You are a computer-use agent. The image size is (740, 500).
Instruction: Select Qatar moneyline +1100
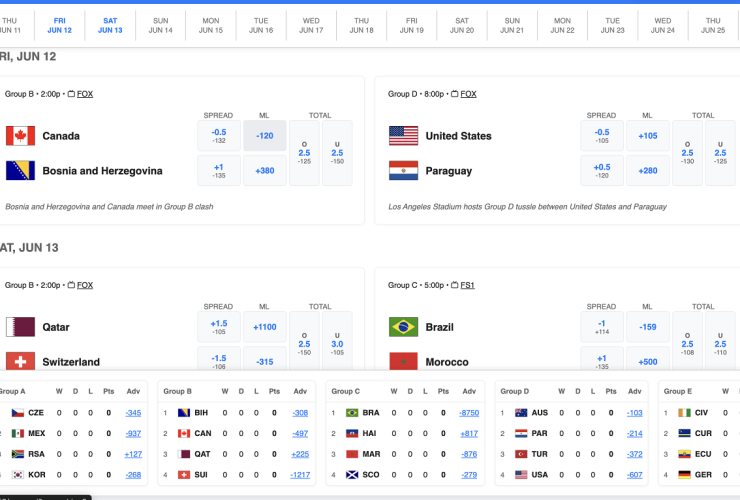(x=265, y=327)
